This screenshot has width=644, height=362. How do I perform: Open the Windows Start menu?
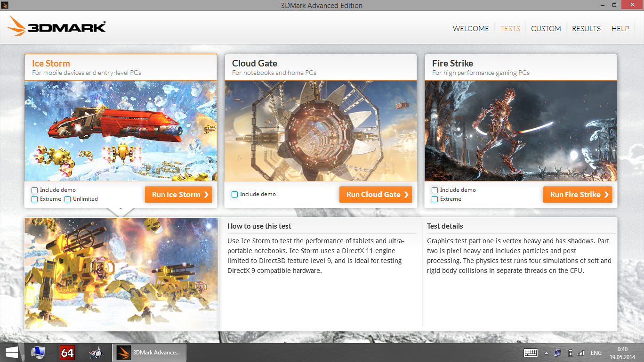(12, 353)
